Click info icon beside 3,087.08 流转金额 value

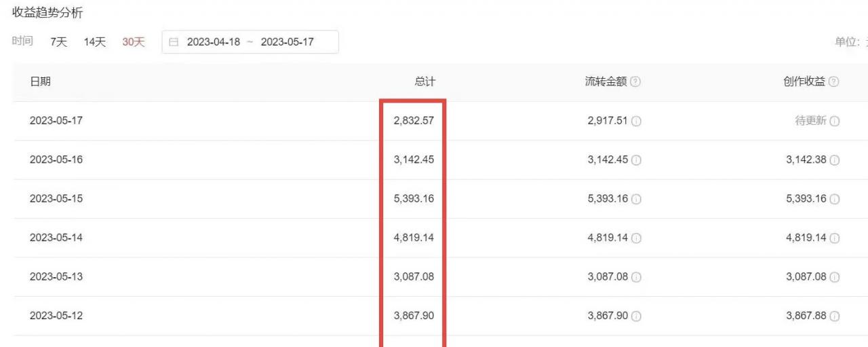tap(637, 277)
